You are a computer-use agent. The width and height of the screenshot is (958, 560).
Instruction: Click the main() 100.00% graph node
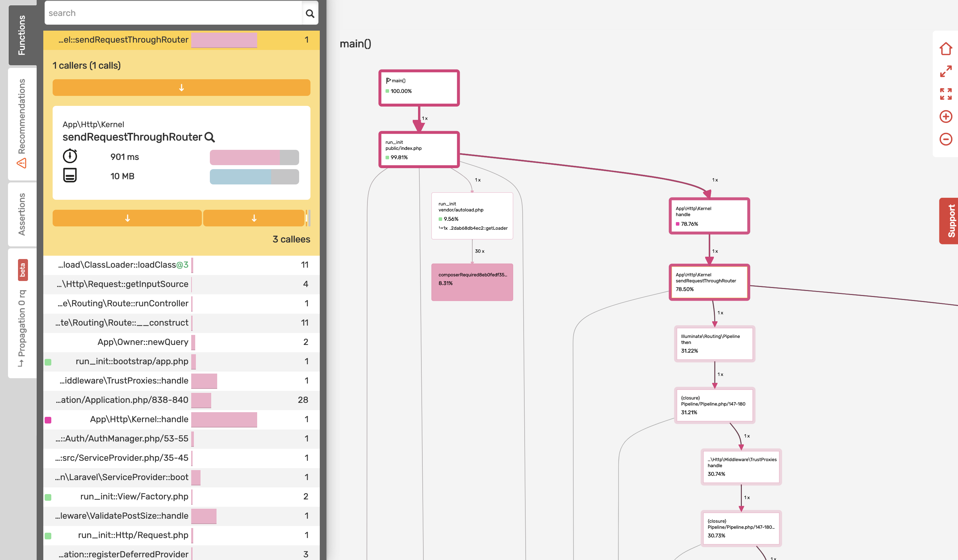419,88
